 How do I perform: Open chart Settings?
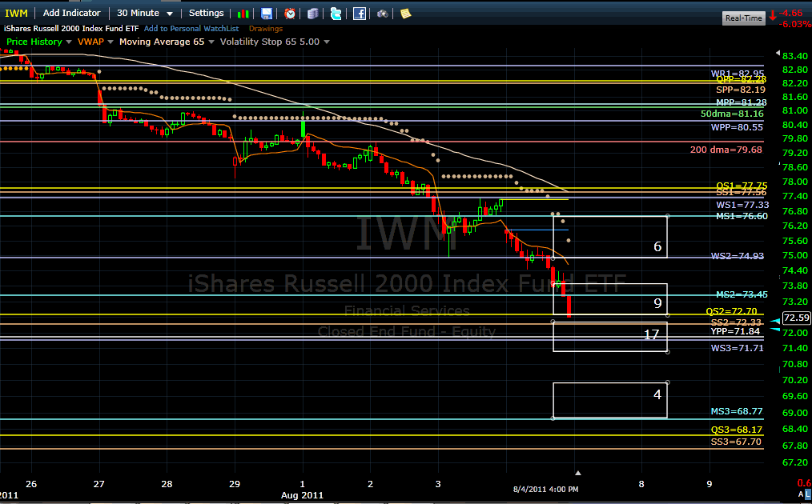(206, 13)
